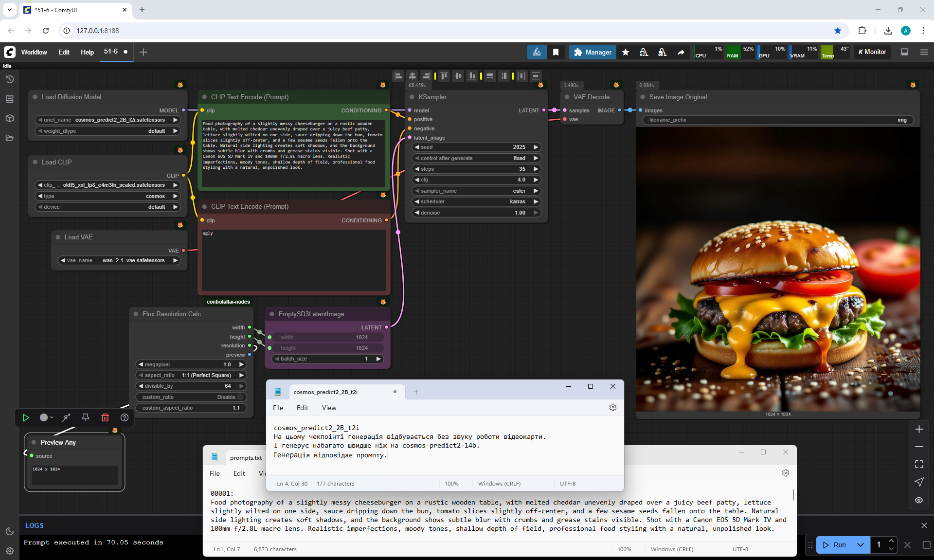Screen dimensions: 934x560
Task: Click the red trash delete icon
Action: 105,417
